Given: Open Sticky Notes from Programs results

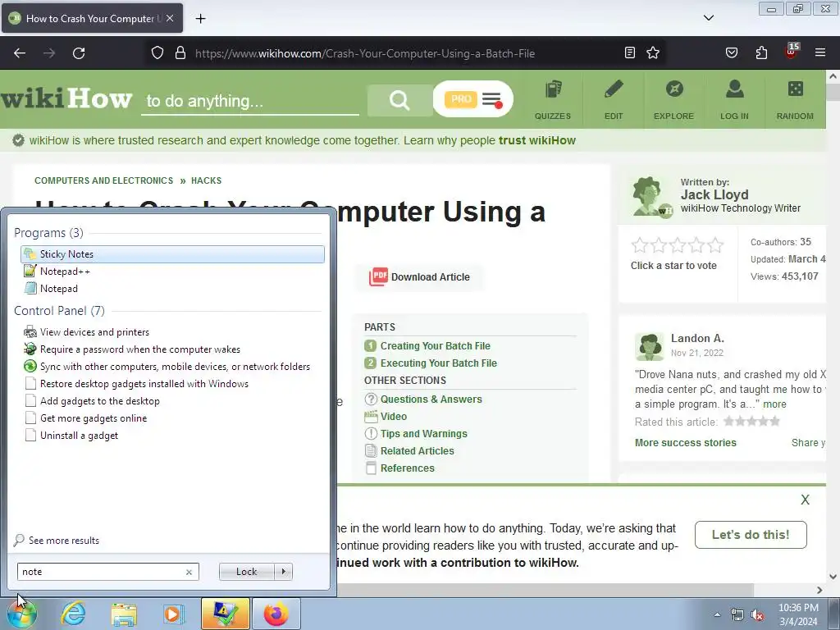Looking at the screenshot, I should coord(172,254).
